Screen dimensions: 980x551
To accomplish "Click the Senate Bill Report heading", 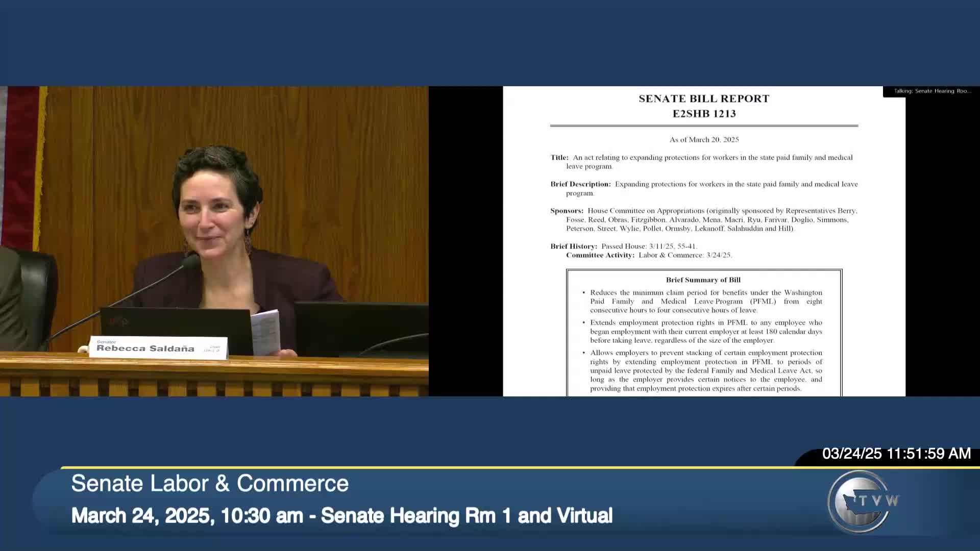I will (703, 99).
